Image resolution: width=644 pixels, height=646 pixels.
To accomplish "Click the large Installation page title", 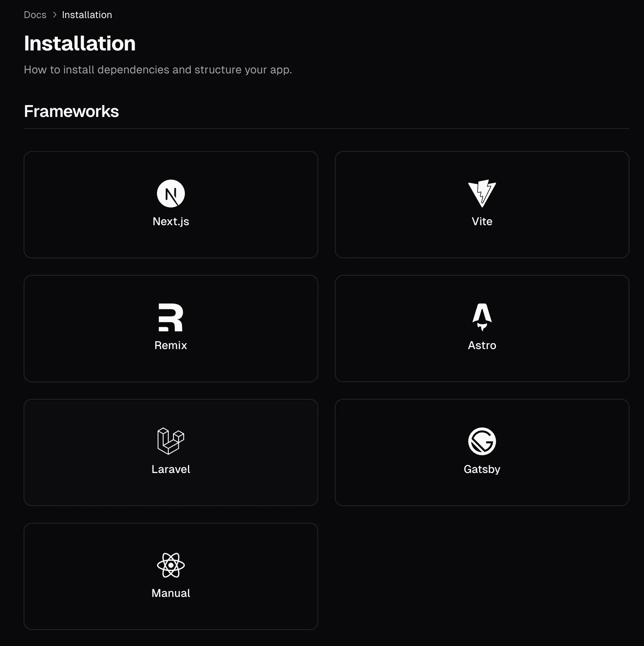I will (x=80, y=44).
